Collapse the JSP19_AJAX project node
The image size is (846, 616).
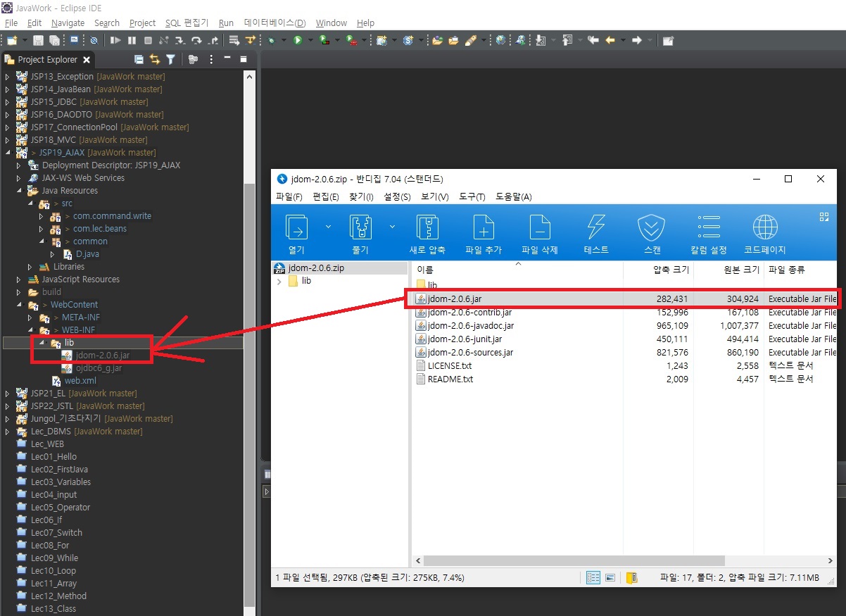click(x=8, y=153)
